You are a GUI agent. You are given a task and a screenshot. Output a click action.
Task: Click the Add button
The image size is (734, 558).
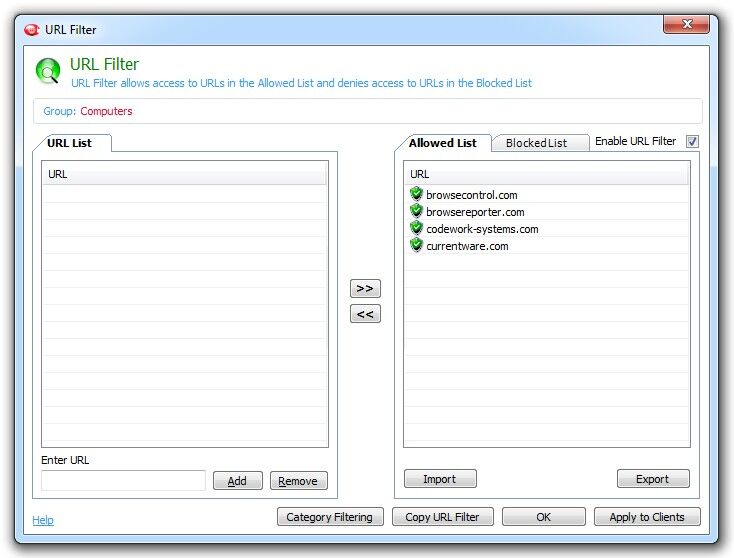coord(237,481)
